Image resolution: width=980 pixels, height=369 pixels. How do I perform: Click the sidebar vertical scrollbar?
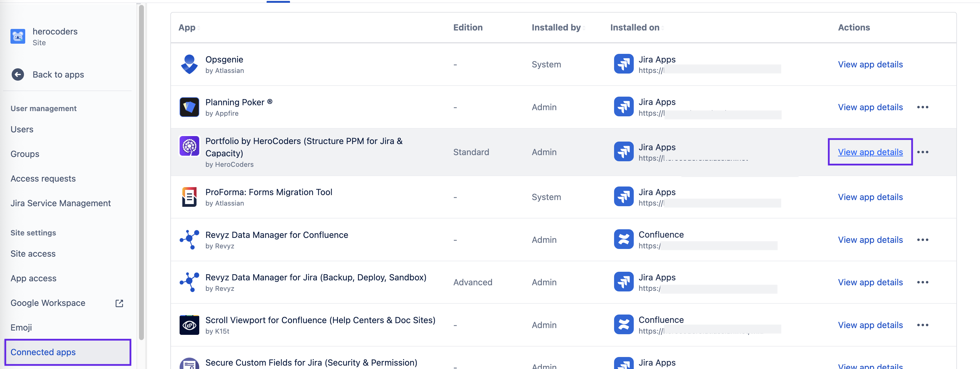pyautogui.click(x=141, y=171)
